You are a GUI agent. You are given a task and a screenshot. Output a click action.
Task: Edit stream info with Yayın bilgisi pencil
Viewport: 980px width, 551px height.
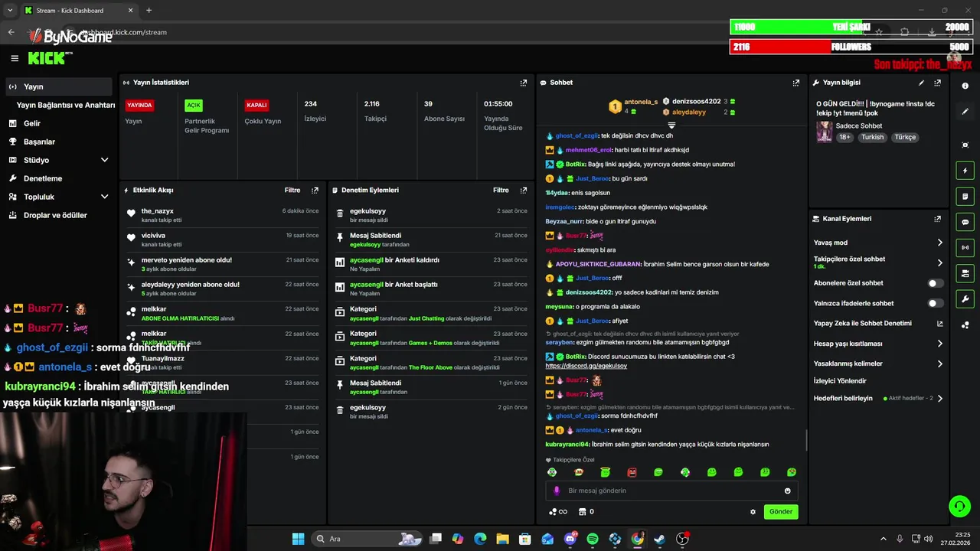(x=921, y=83)
